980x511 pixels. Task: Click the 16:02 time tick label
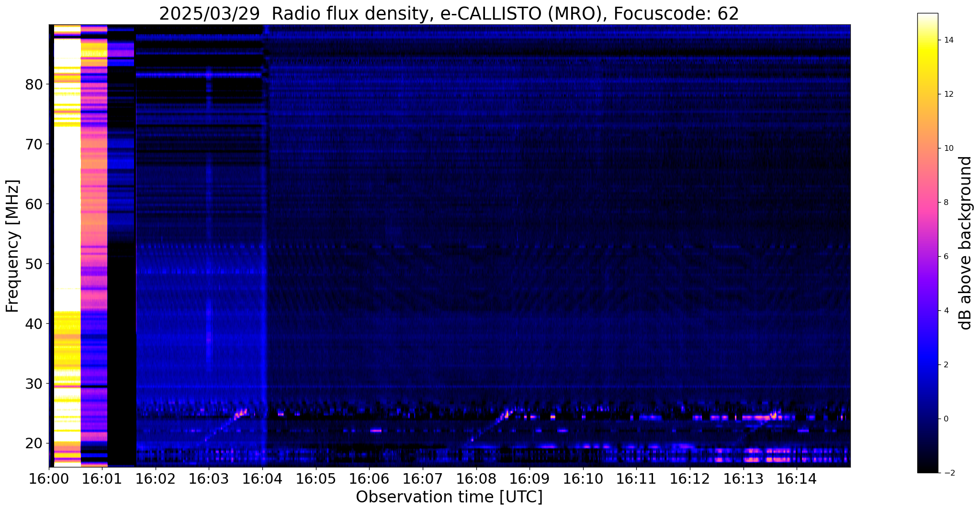(x=155, y=478)
